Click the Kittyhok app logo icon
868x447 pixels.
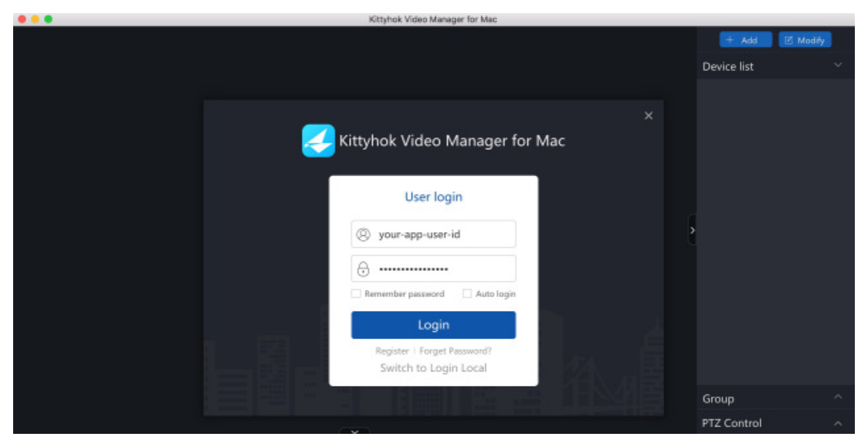(x=318, y=141)
